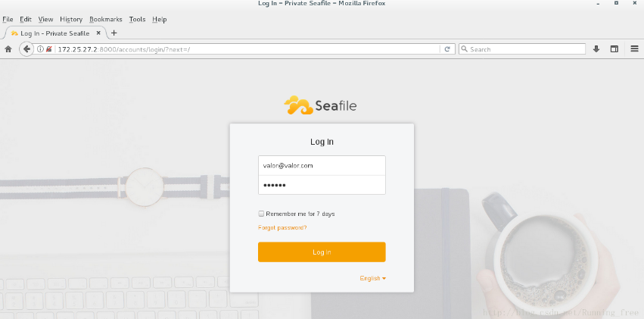Open the downloads panel
644x319 pixels.
tap(596, 49)
